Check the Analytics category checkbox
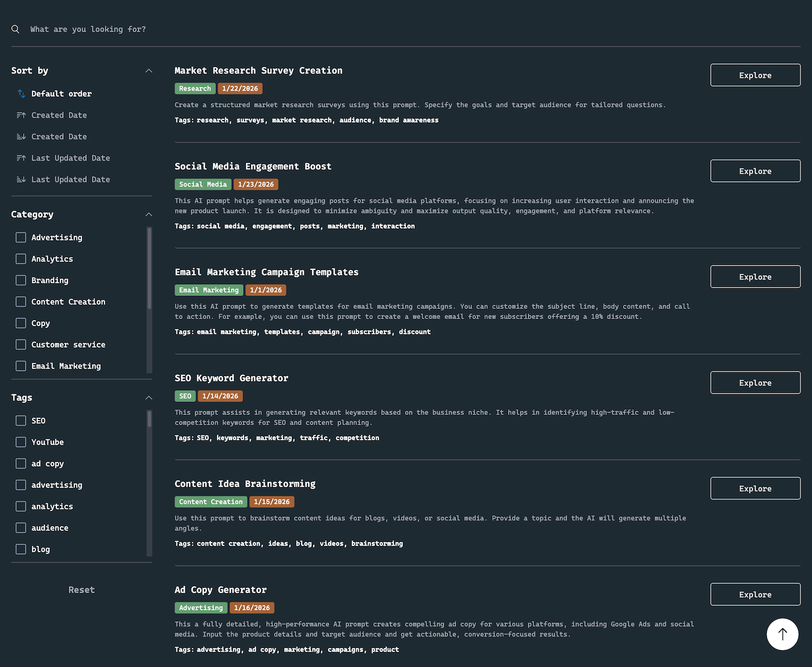 point(21,259)
